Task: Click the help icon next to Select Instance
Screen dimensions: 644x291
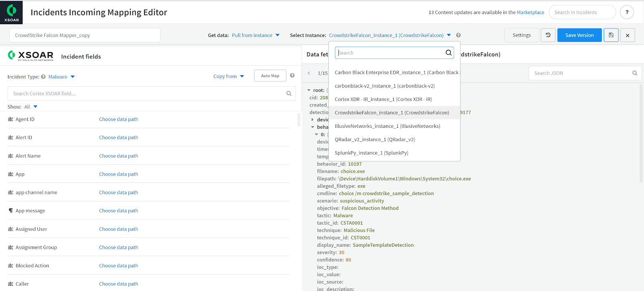Action: tap(458, 35)
